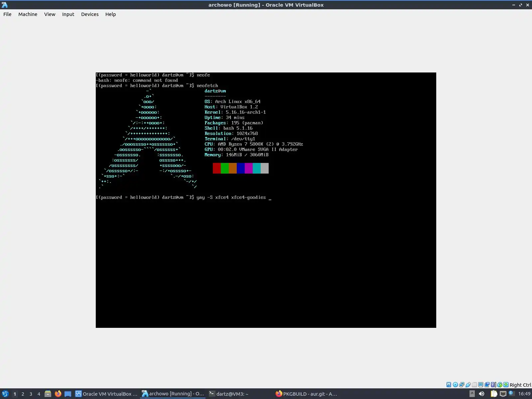Screen dimensions: 532x399
Task: Click the VirtualBox window icon in title bar
Action: pyautogui.click(x=4, y=5)
